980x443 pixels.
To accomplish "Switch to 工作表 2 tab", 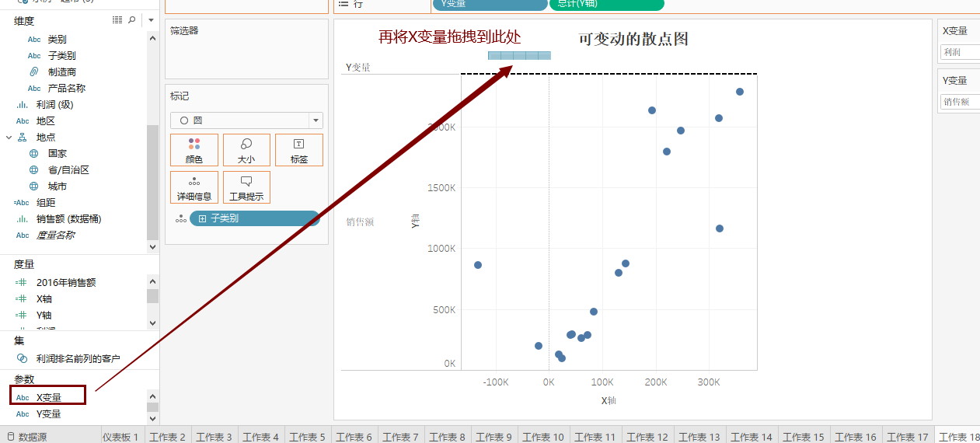I will click(x=168, y=437).
